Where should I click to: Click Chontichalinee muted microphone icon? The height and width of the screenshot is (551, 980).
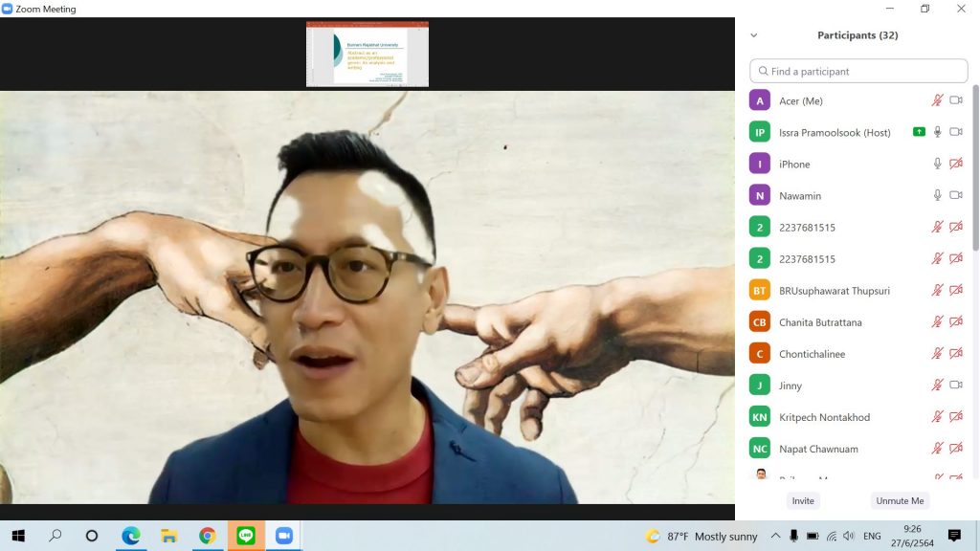937,354
